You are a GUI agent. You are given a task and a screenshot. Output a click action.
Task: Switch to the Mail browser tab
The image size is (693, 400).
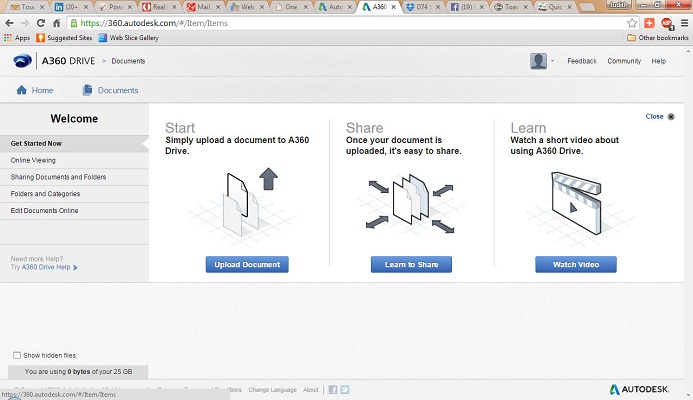(x=203, y=7)
